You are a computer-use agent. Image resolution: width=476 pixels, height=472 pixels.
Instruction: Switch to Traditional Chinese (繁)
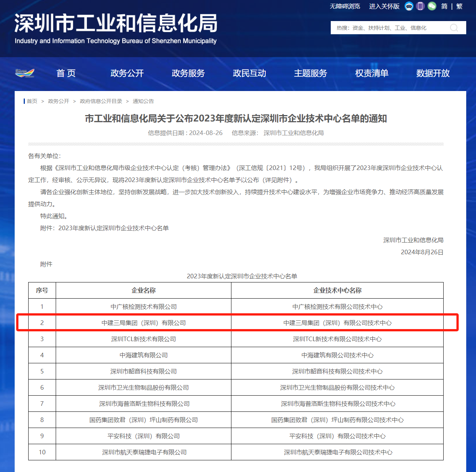coord(459,6)
